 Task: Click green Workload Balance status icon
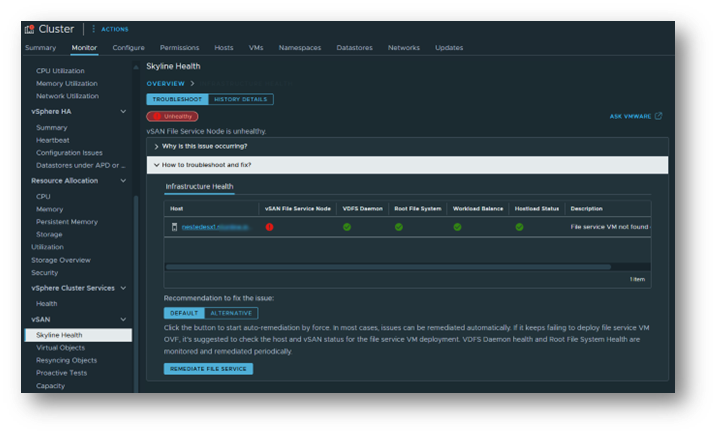[457, 227]
